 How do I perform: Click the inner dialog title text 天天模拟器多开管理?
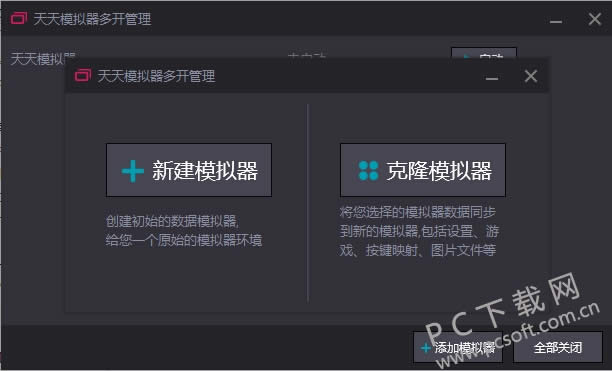point(156,76)
